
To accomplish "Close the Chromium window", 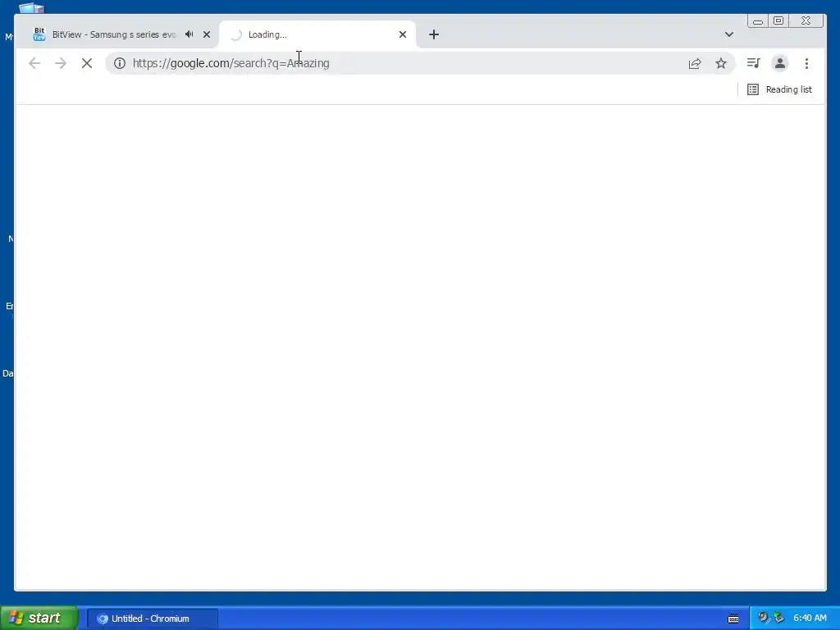I will [806, 21].
